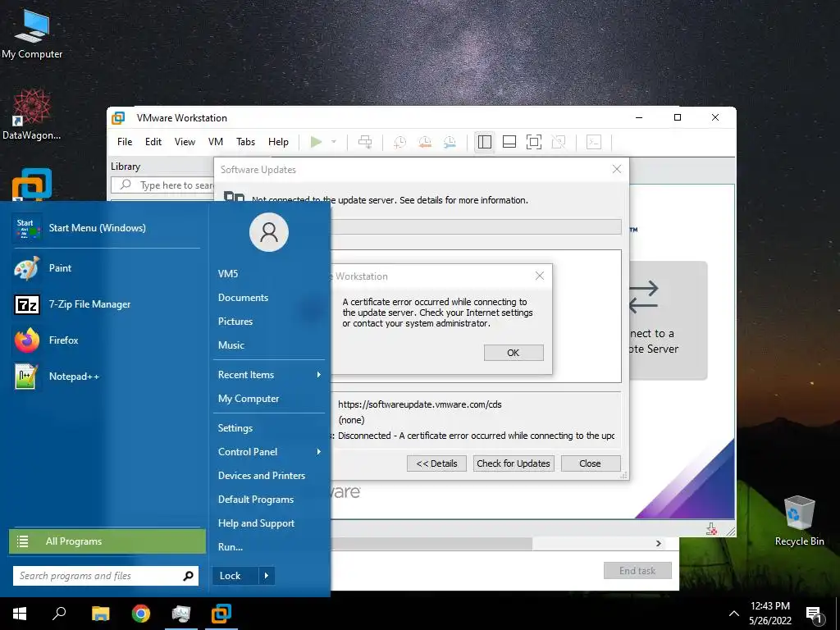Viewport: 840px width, 630px height.
Task: Click the green Power On play icon
Action: (316, 142)
